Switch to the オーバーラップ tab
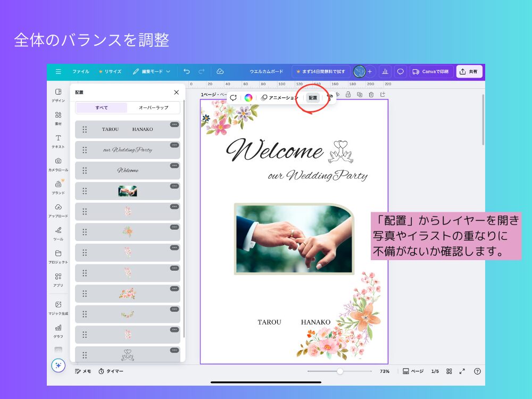532x399 pixels. click(154, 108)
